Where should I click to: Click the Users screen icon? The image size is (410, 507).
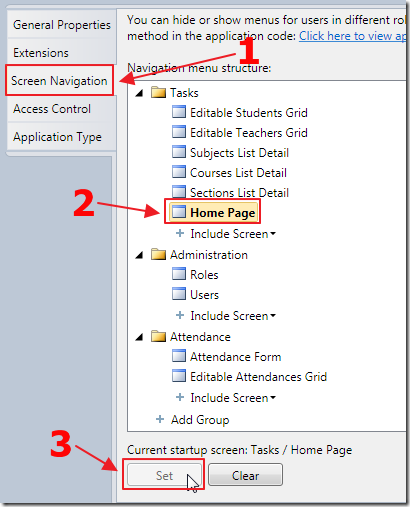(x=179, y=294)
